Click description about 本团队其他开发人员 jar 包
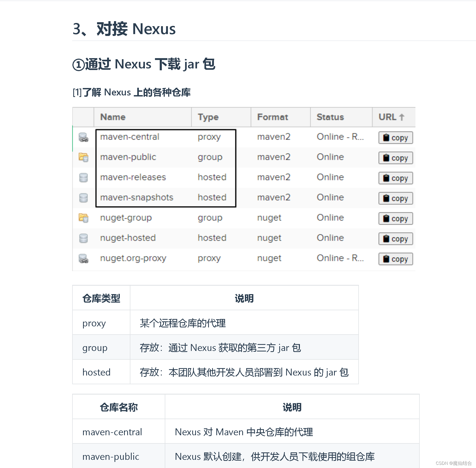 [244, 372]
